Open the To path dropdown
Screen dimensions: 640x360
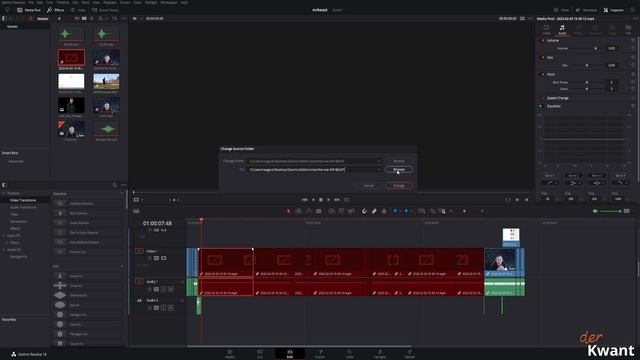(x=379, y=169)
